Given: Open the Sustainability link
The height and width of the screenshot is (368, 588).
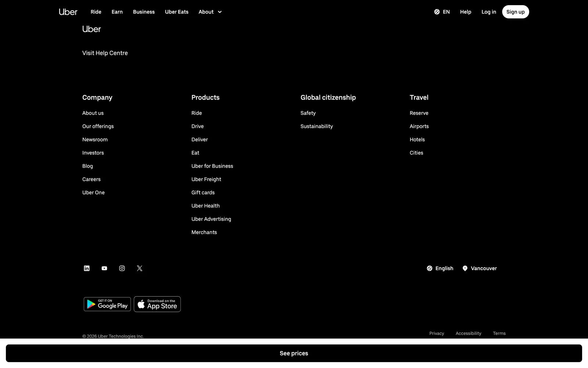Looking at the screenshot, I should [316, 126].
